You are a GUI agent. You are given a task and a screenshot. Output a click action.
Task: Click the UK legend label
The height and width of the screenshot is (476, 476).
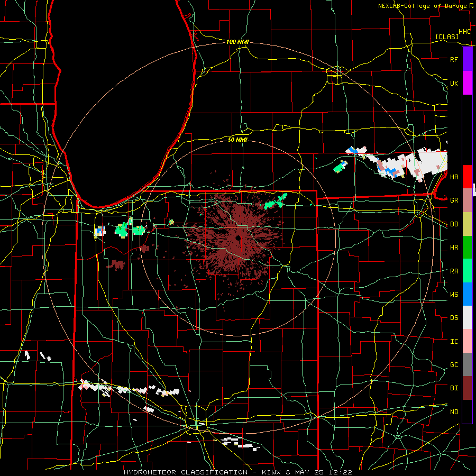click(x=454, y=83)
